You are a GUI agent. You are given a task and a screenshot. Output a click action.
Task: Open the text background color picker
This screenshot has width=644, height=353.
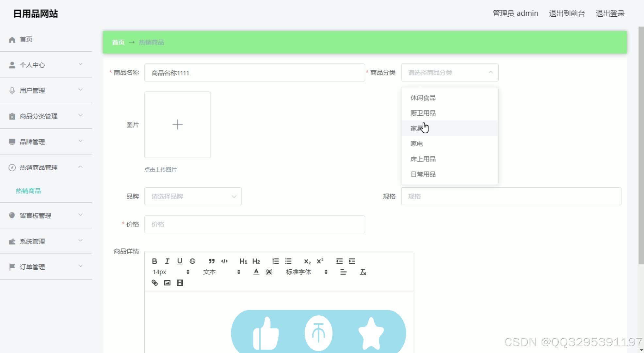pos(269,272)
